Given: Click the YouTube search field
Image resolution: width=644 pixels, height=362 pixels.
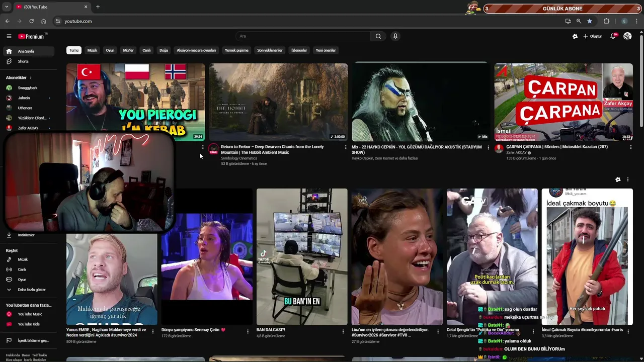Looking at the screenshot, I should point(303,36).
